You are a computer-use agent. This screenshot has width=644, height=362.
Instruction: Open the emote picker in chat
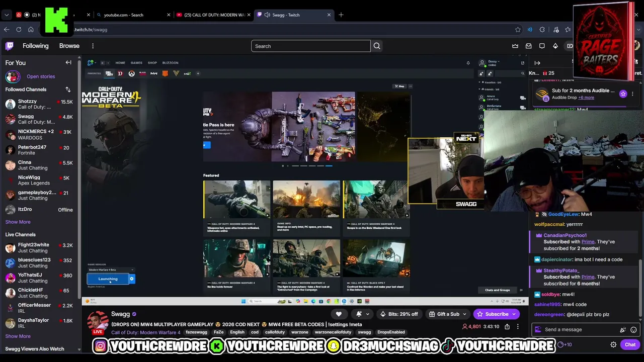[633, 330]
